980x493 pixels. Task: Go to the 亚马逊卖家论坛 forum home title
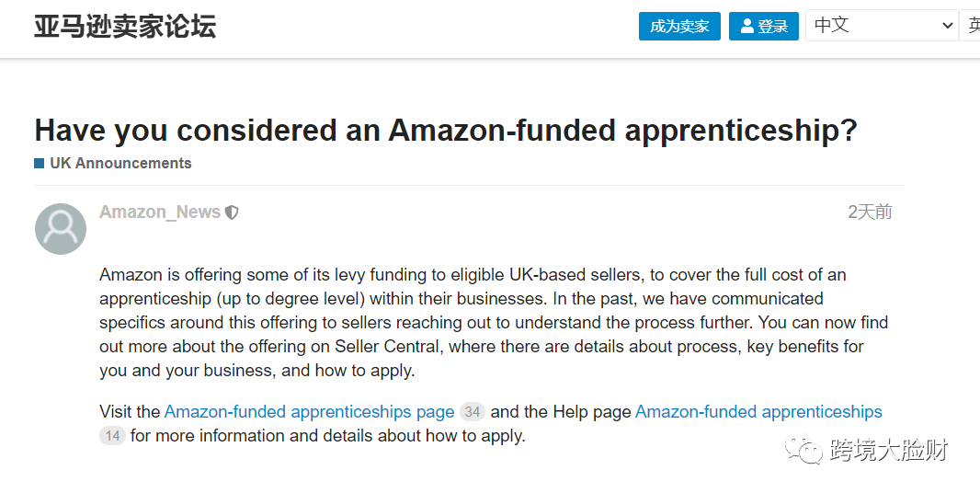(125, 26)
